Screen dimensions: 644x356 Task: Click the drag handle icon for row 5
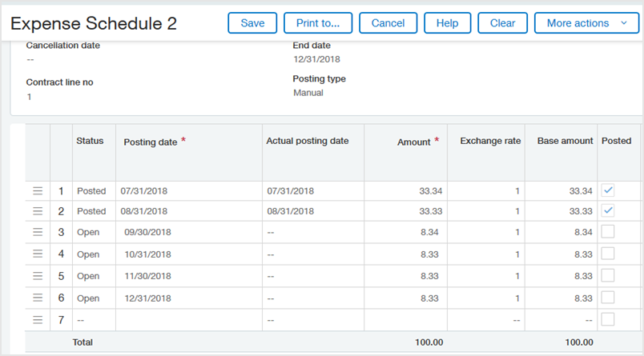tap(37, 276)
